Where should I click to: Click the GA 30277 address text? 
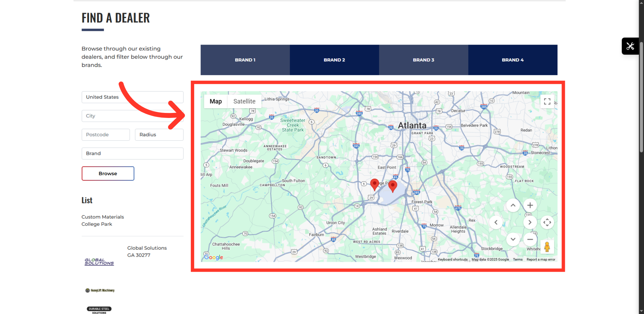[139, 255]
